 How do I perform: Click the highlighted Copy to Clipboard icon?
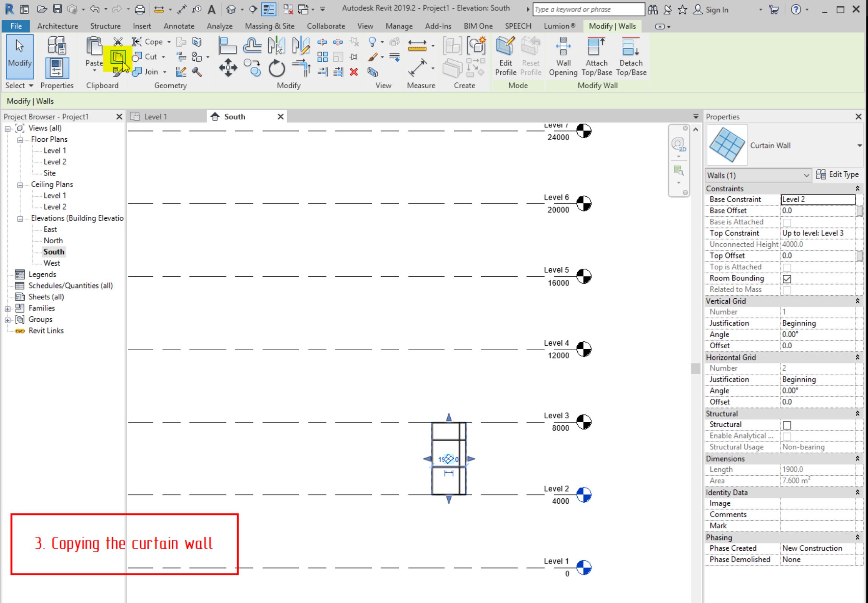tap(118, 57)
